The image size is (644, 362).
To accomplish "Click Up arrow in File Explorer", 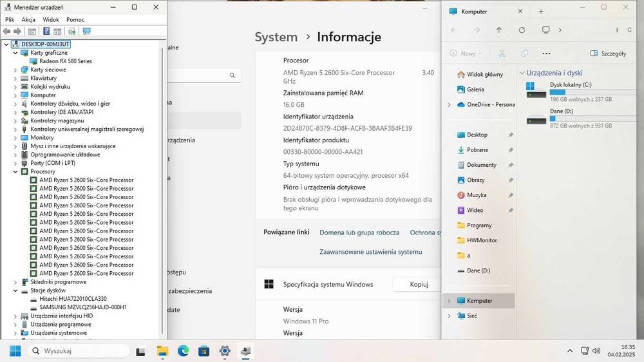I will [498, 30].
